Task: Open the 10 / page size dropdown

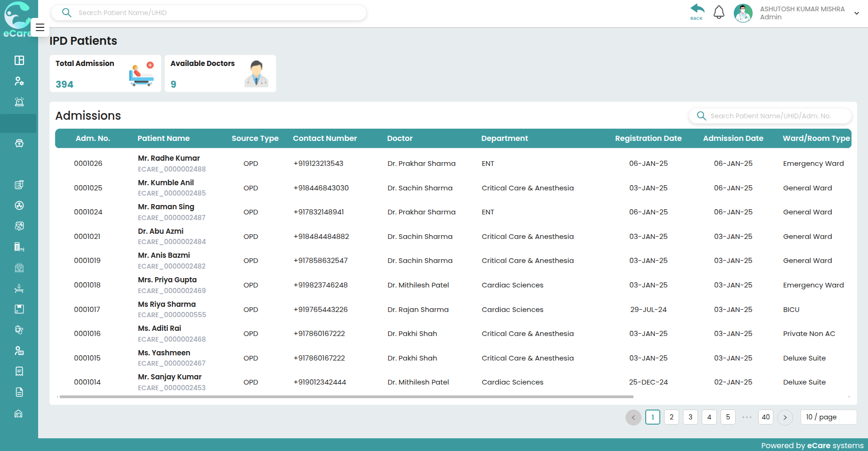Action: pos(828,417)
